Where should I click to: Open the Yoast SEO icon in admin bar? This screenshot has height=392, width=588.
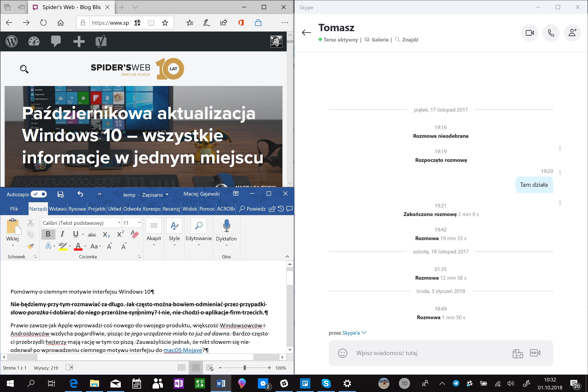pos(101,41)
